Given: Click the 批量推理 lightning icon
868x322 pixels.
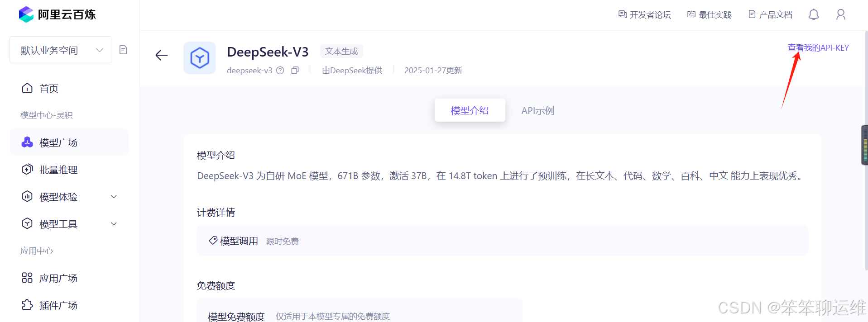Looking at the screenshot, I should click(x=27, y=170).
